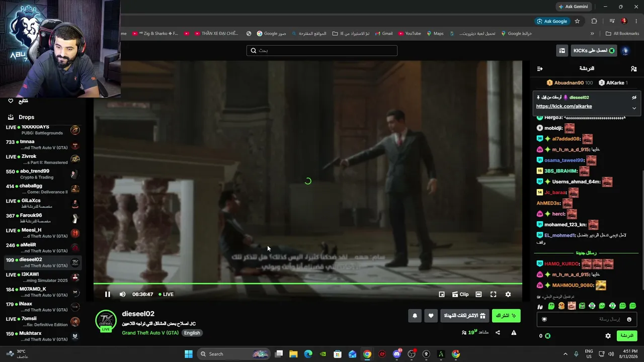Subscribe using the green اشتراك button
This screenshot has width=644, height=362.
pos(506,316)
